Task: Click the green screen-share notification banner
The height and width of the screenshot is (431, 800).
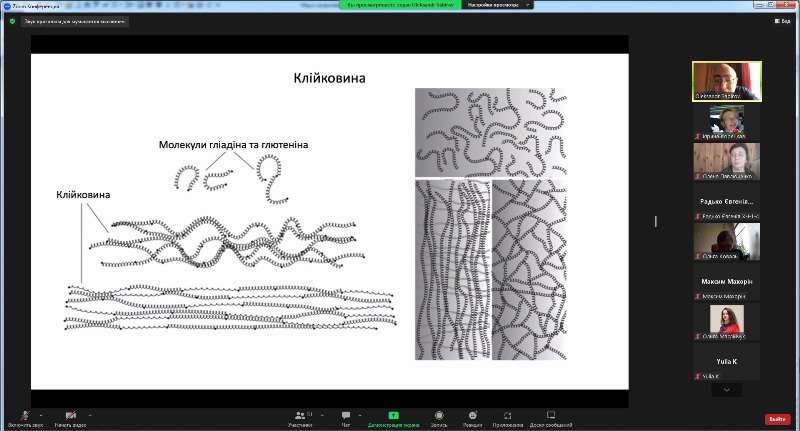Action: point(401,5)
